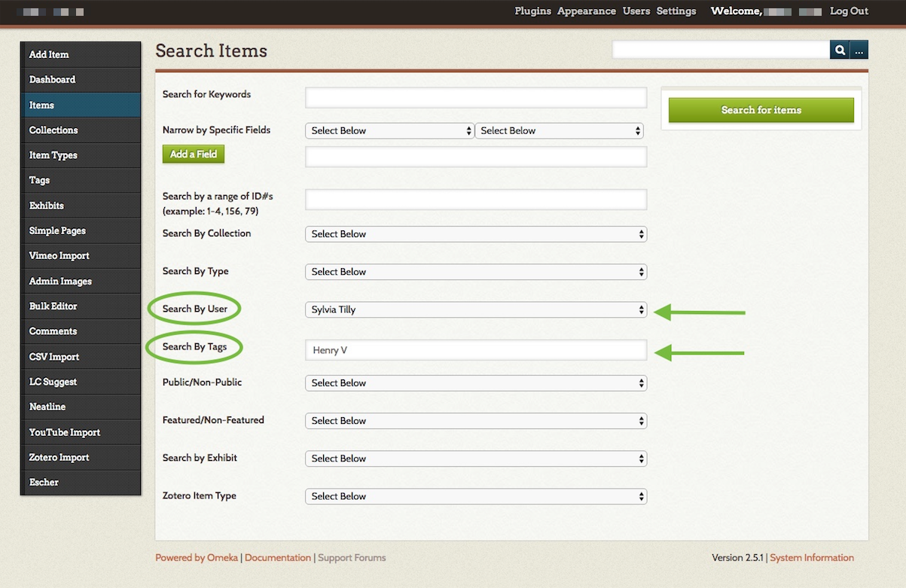
Task: Focus the Search for Keywords field
Action: [476, 98]
